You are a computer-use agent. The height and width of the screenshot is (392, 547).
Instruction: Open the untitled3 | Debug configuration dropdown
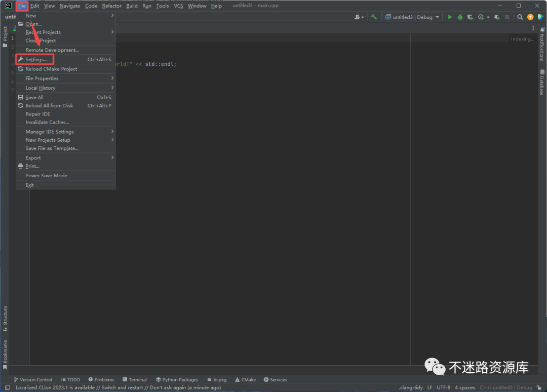pyautogui.click(x=412, y=17)
